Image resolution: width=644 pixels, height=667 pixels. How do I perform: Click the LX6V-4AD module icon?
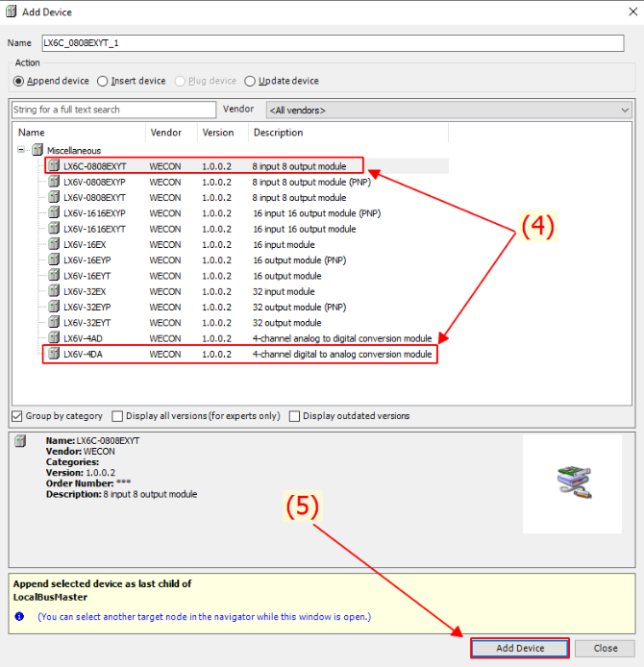(x=54, y=338)
